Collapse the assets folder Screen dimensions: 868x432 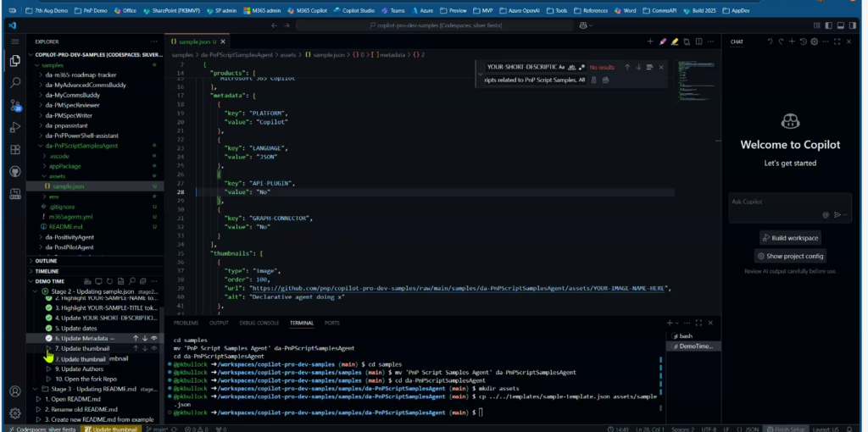[x=57, y=176]
